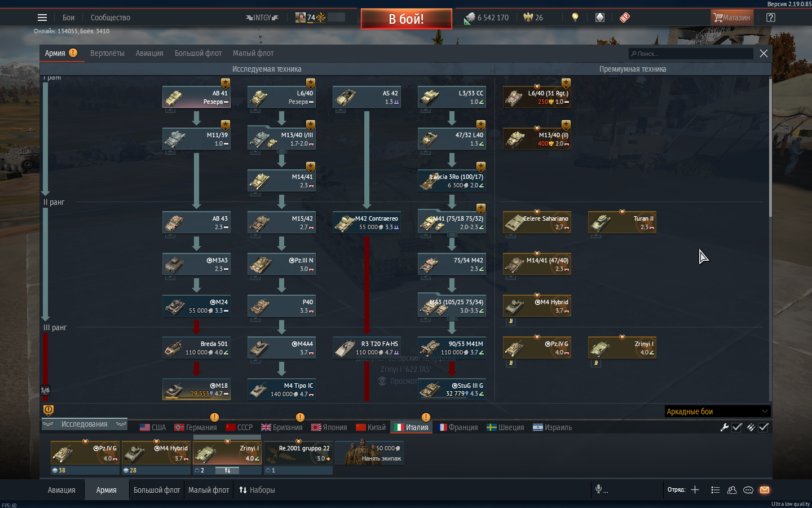Open the Сообщество top menu
The width and height of the screenshot is (812, 508).
click(x=110, y=17)
